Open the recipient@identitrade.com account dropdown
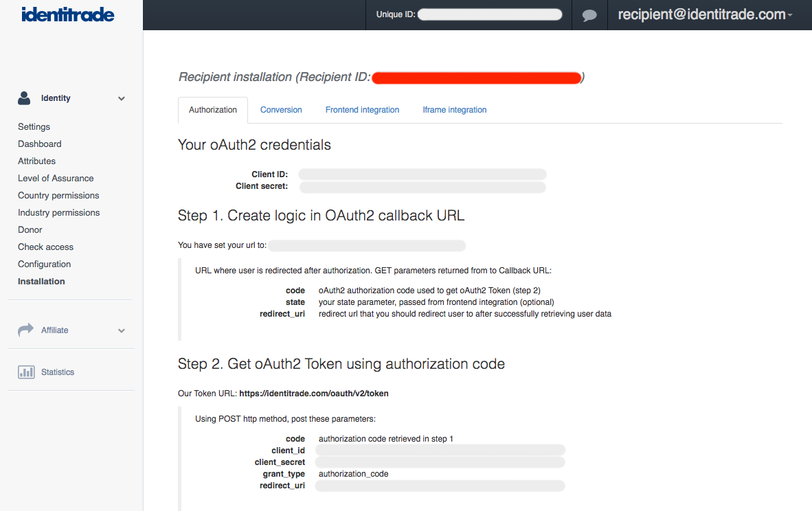Image resolution: width=812 pixels, height=511 pixels. pyautogui.click(x=705, y=14)
